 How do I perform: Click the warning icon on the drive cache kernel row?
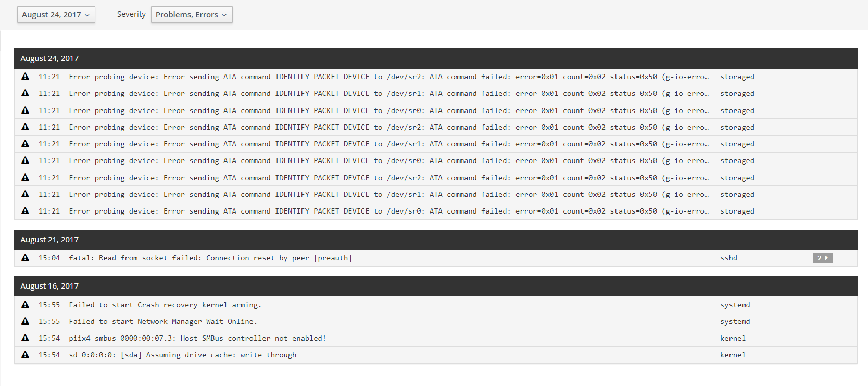click(25, 355)
